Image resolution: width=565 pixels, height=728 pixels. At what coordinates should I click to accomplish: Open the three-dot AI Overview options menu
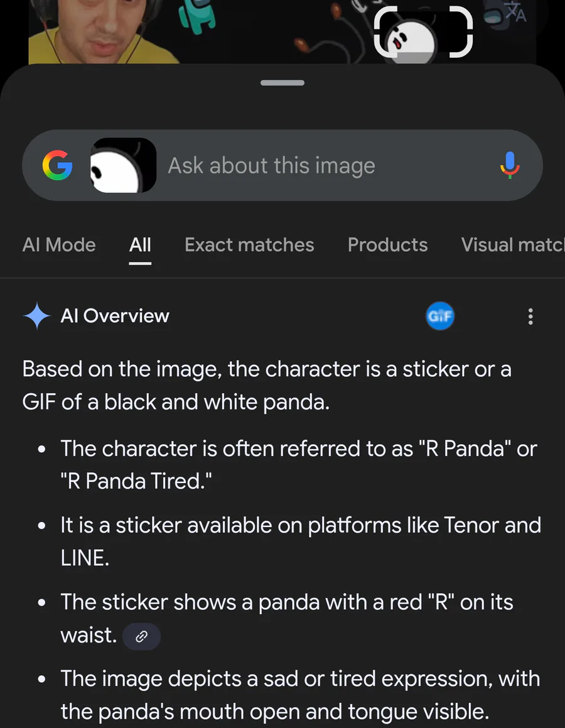point(530,316)
